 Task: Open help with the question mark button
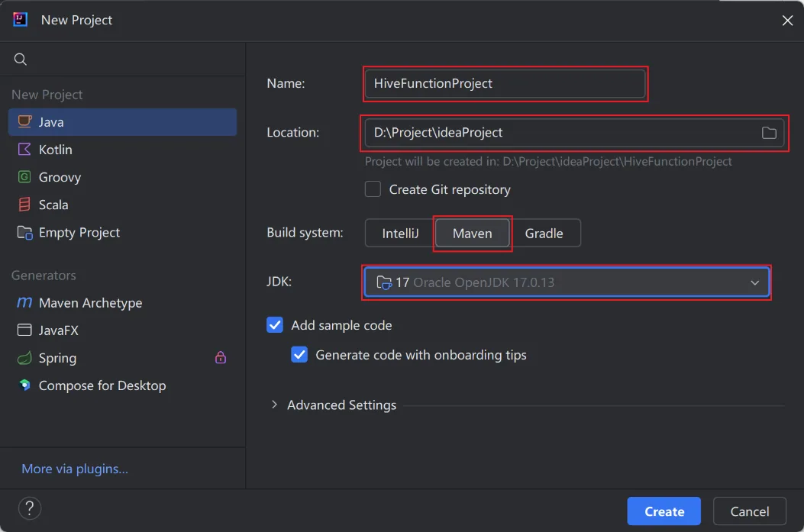click(30, 508)
